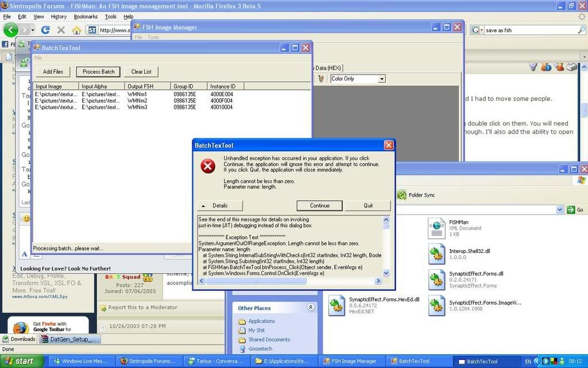Open DatGen_Setup download item in the status bar

pos(69,339)
